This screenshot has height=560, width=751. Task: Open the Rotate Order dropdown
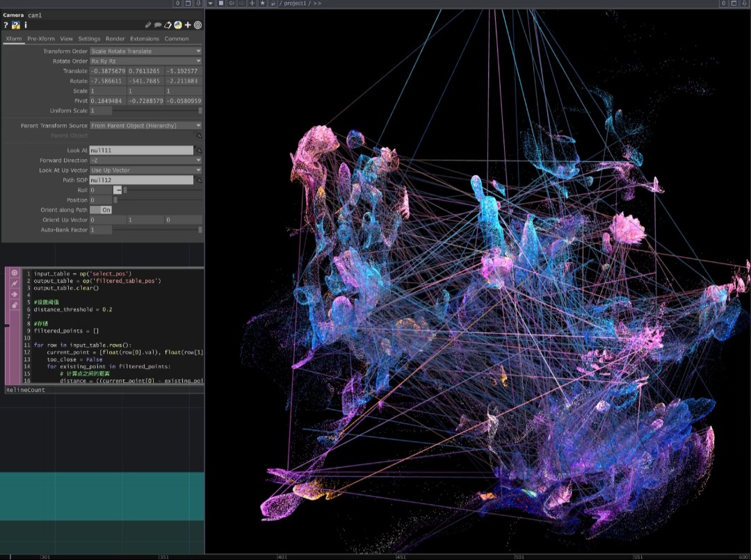coord(146,60)
